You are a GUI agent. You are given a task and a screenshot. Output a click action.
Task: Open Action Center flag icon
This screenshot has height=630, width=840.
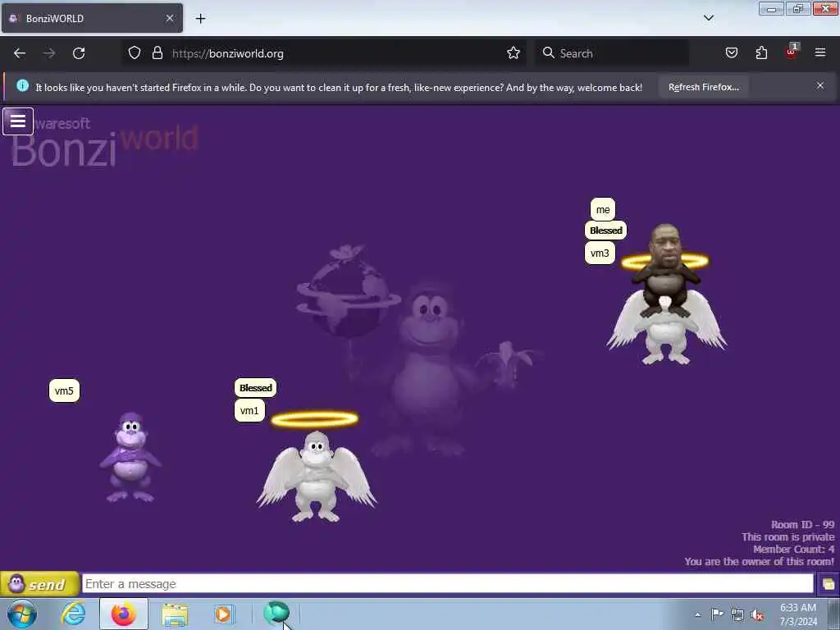[x=717, y=614]
